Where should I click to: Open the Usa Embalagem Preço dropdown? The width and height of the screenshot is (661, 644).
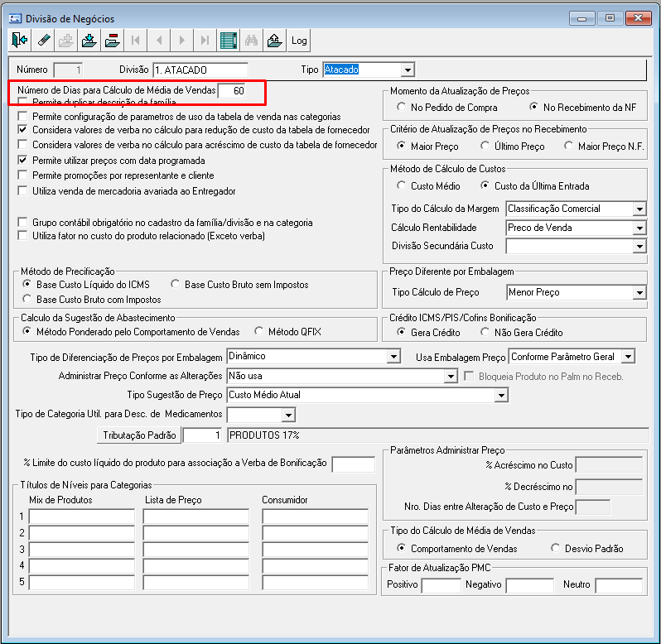pos(628,357)
